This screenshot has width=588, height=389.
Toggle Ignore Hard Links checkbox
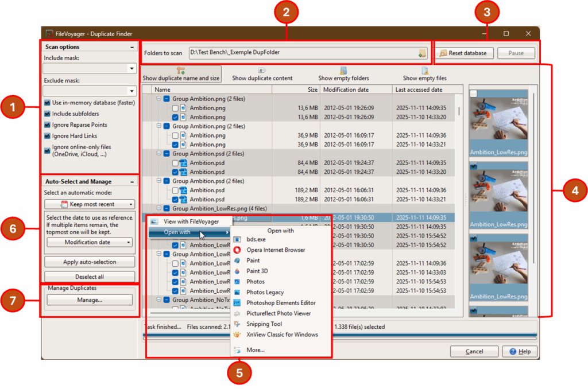(x=47, y=136)
